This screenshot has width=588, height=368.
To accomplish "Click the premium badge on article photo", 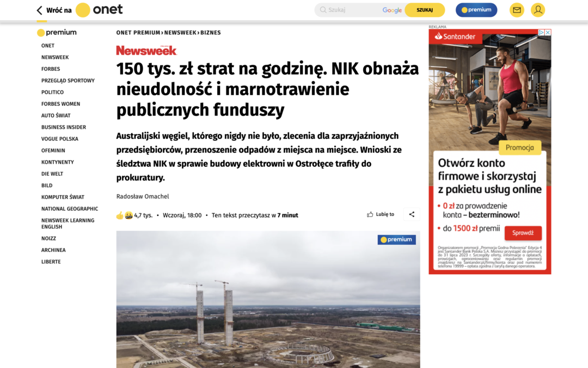I will point(397,239).
